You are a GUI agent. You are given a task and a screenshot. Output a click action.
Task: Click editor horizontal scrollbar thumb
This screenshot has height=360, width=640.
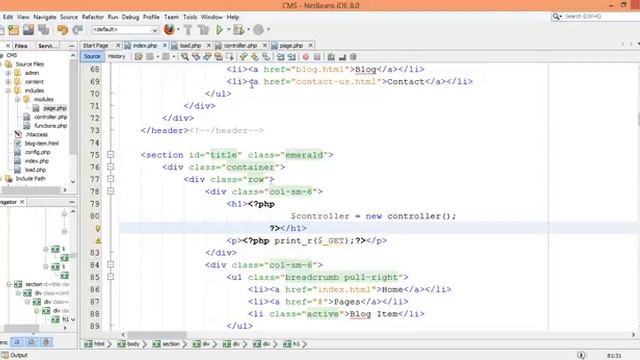(x=157, y=335)
